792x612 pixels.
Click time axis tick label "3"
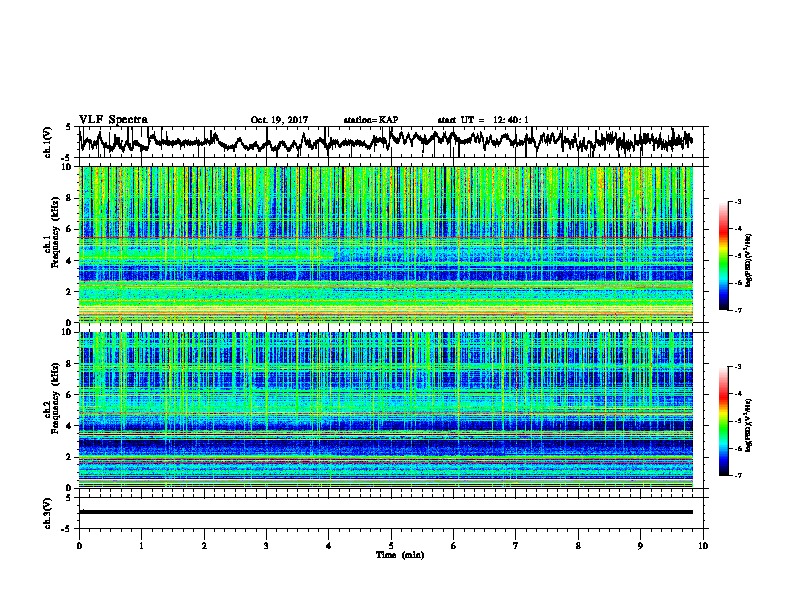point(266,546)
